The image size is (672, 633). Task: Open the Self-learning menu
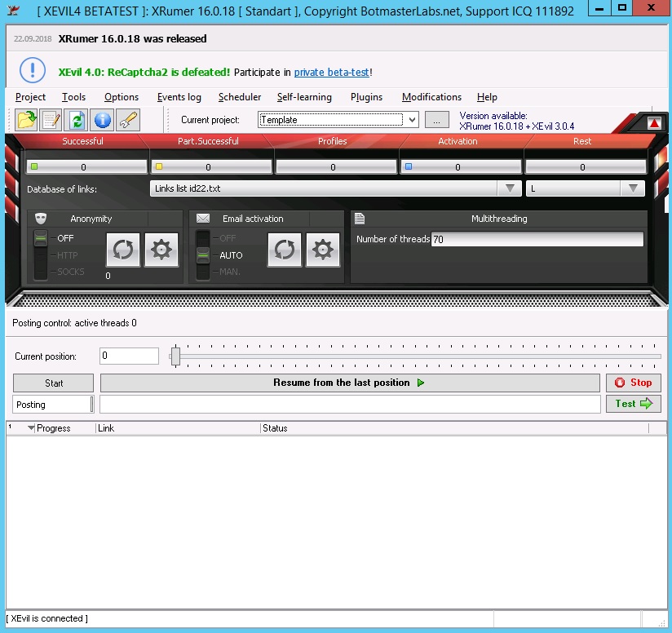tap(304, 97)
